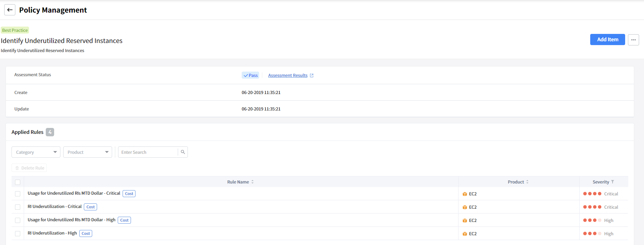Toggle the select-all rules header checkbox
Viewport: 644px width, 245px height.
18,182
